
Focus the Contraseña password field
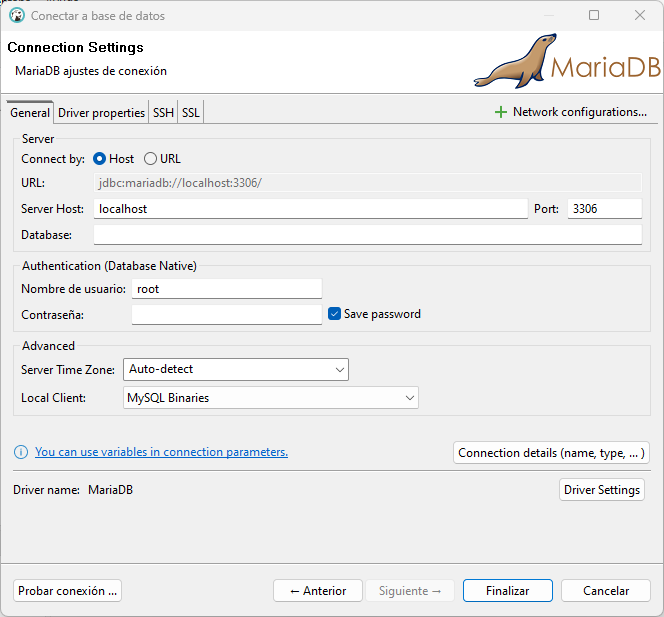coord(227,314)
